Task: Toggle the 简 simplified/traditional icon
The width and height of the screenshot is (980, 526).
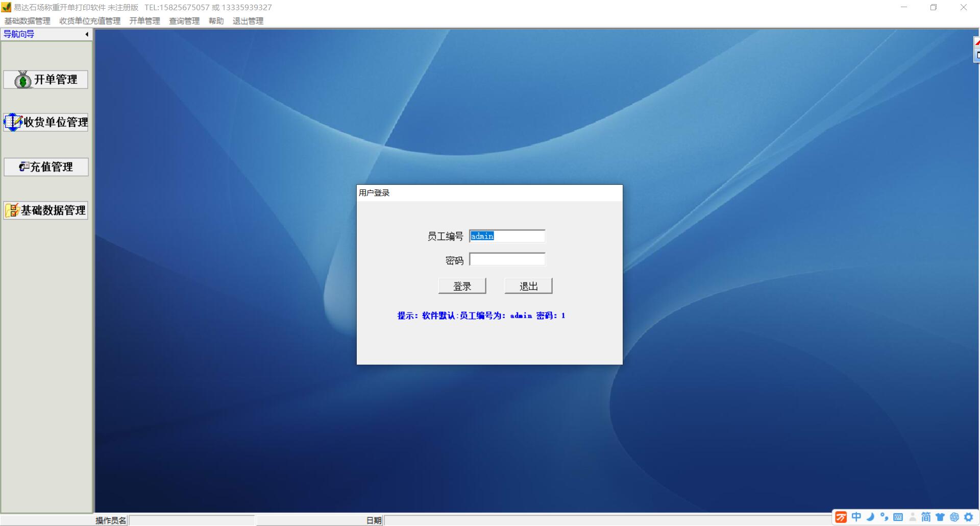Action: (x=926, y=517)
